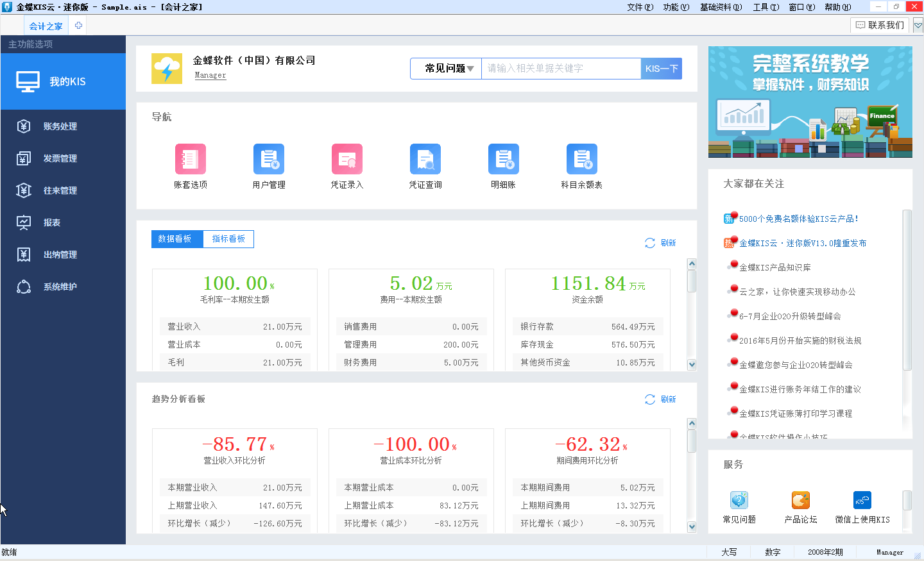
Task: Open the 产品论坛 service icon
Action: tap(801, 499)
